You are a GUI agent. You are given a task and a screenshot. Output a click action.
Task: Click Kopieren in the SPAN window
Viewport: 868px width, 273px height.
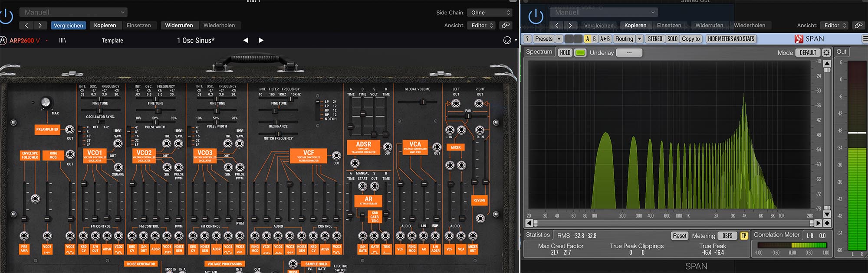click(x=635, y=26)
